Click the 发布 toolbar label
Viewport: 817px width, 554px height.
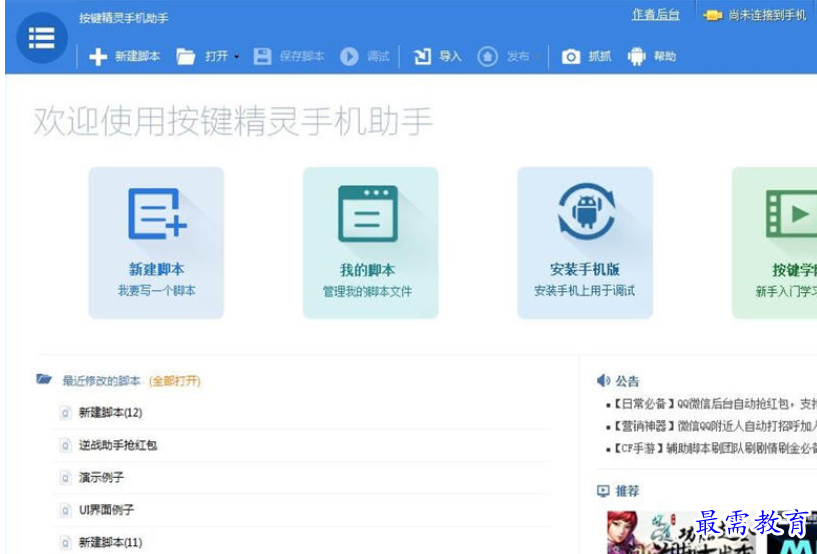pyautogui.click(x=518, y=56)
